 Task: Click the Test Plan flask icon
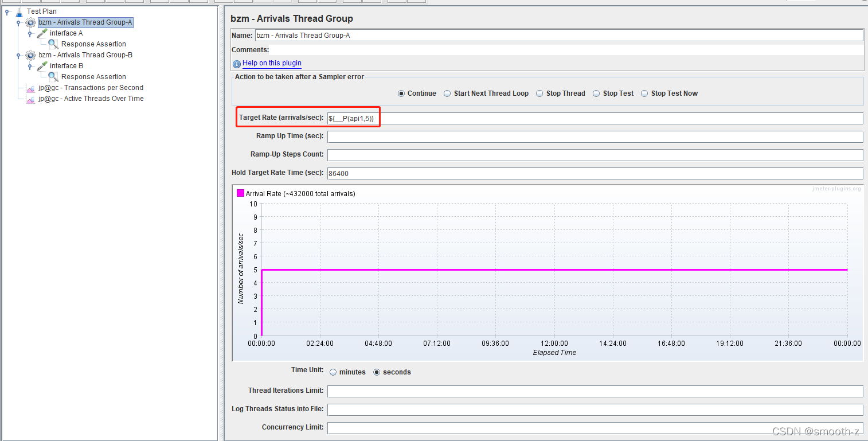tap(19, 11)
